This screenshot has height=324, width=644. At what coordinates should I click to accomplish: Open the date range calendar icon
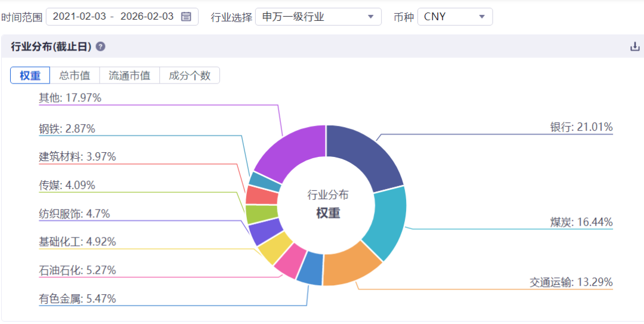(x=186, y=17)
